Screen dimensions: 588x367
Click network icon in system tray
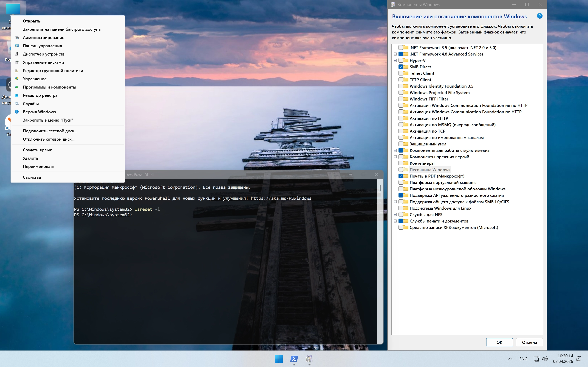[x=536, y=359]
